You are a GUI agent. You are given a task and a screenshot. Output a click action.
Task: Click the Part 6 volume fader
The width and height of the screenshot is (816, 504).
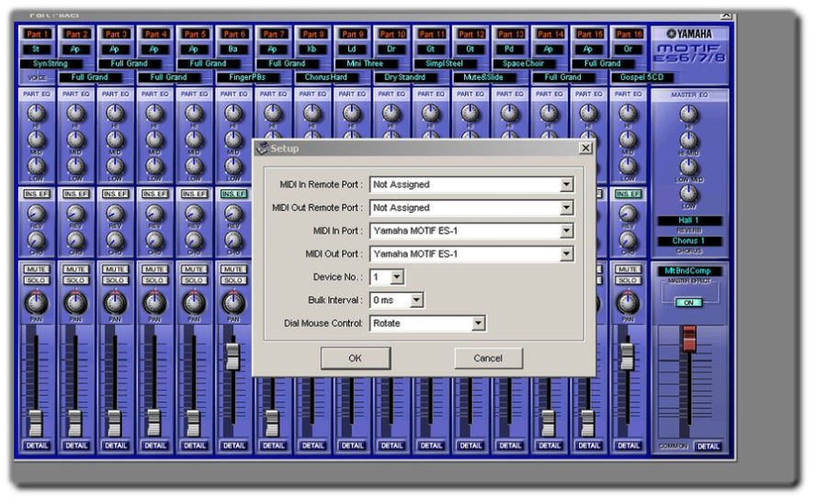click(232, 356)
